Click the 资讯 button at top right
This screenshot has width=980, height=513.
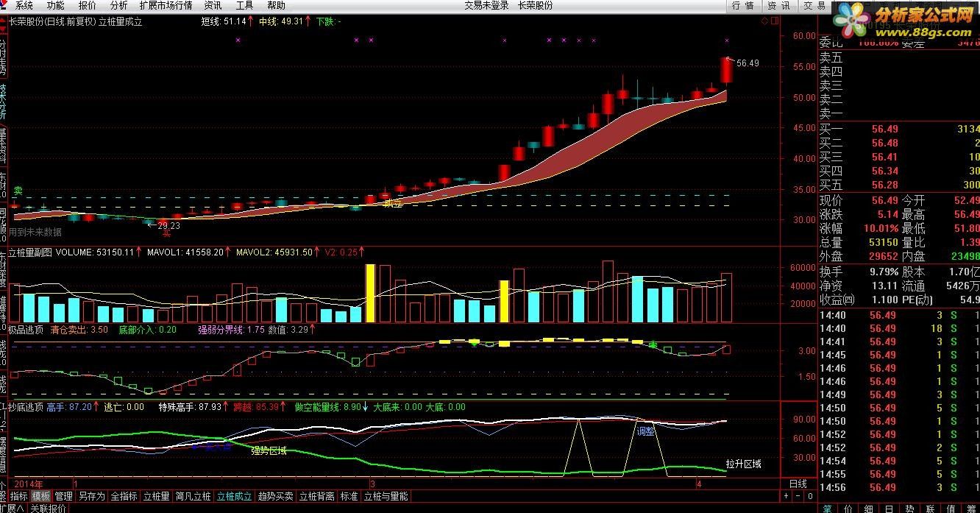pyautogui.click(x=778, y=6)
